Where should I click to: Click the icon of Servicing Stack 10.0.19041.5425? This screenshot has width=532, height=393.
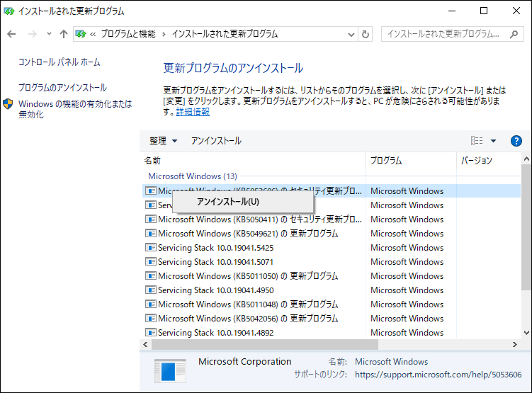click(x=151, y=248)
